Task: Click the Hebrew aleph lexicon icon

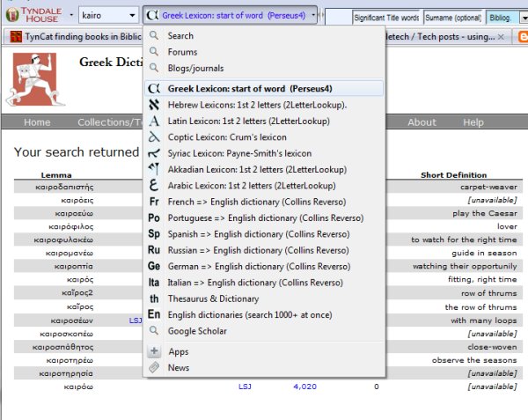Action: pyautogui.click(x=154, y=105)
